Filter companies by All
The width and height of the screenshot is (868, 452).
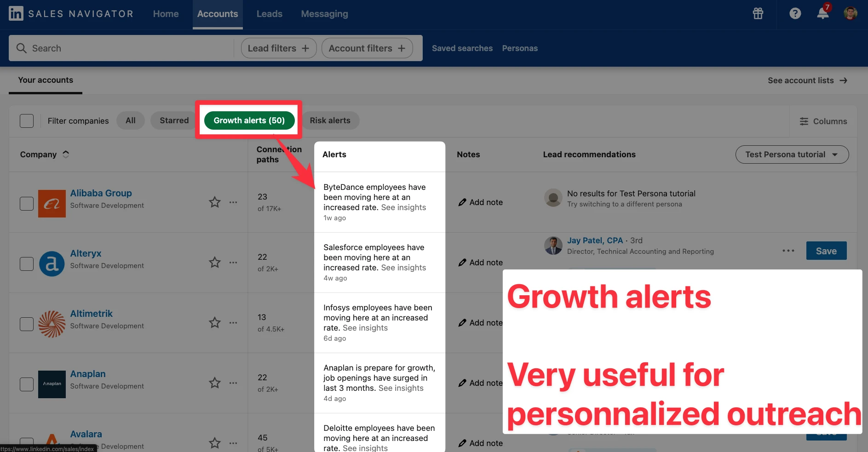click(x=131, y=120)
